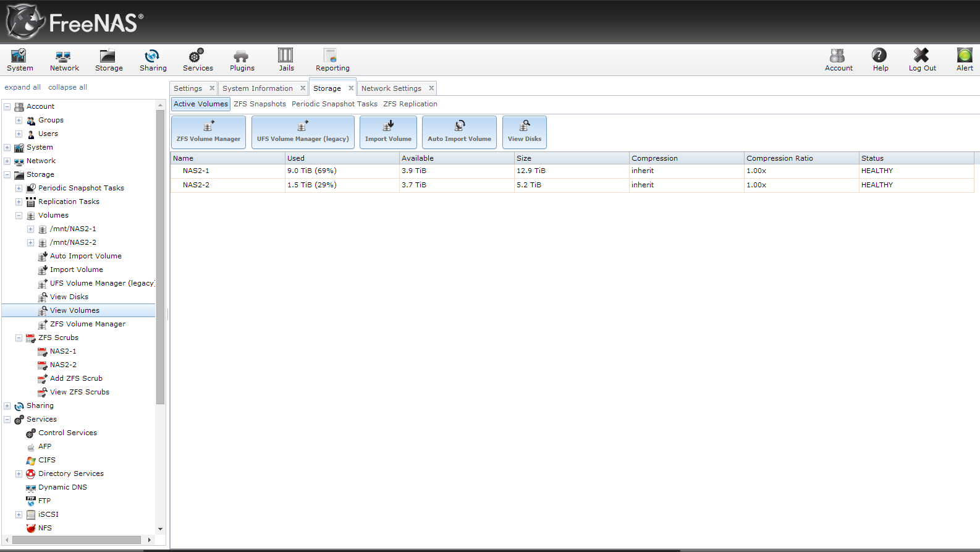980x552 pixels.
Task: Expand the Network tree node
Action: [7, 161]
